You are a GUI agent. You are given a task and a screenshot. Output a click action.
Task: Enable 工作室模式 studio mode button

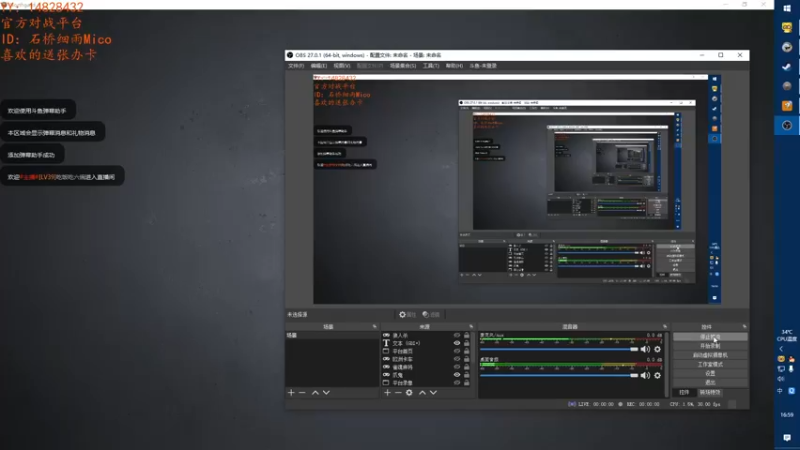coord(710,364)
